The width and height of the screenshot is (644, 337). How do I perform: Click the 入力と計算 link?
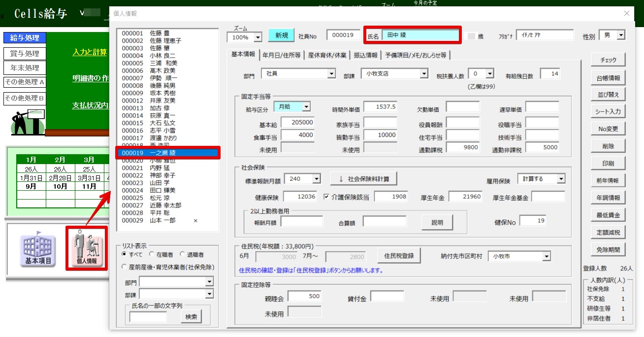pos(90,52)
